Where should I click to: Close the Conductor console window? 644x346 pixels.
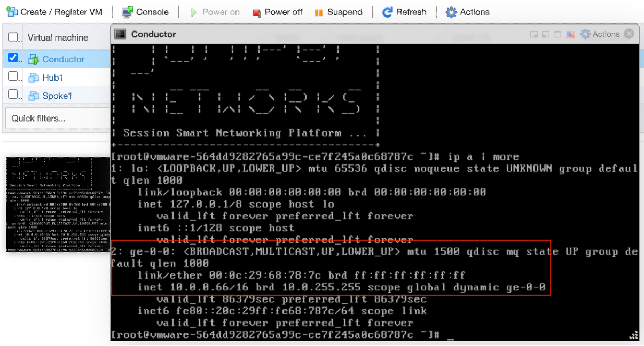point(629,34)
